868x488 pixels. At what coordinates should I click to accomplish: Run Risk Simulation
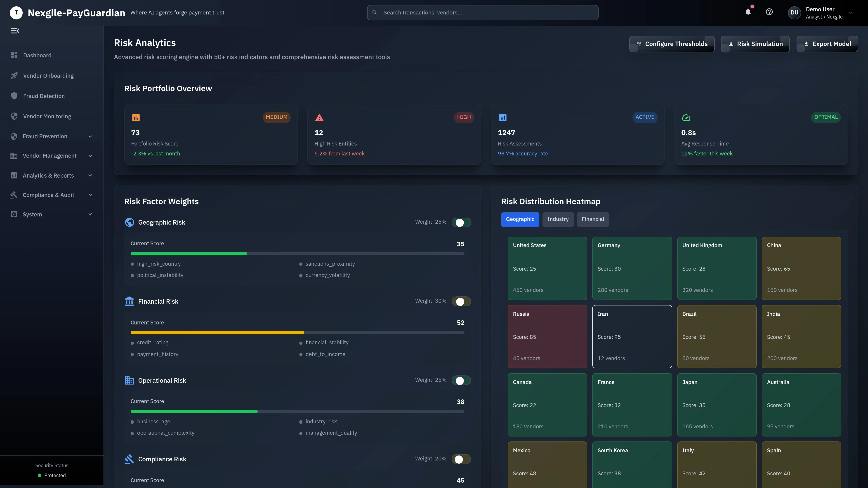click(x=755, y=44)
